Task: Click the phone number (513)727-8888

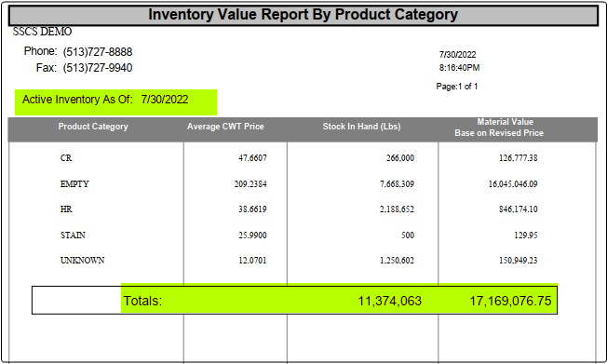Action: tap(98, 52)
